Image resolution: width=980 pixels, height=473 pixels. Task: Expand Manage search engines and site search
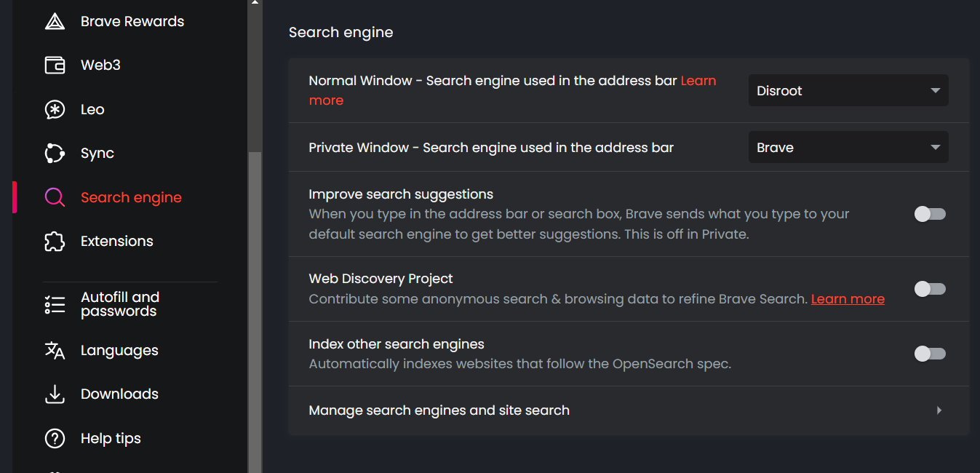click(x=629, y=410)
